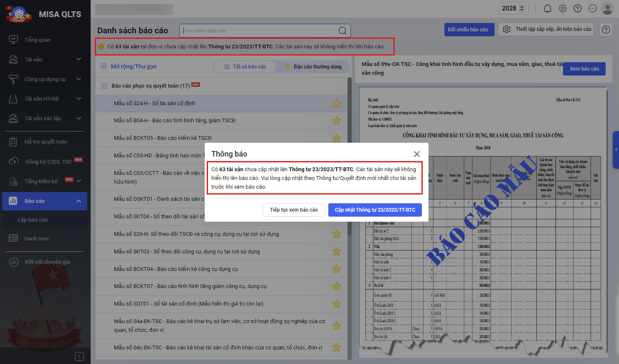Toggle favorite star for Mẫu số 04a-ĐK-TSC
The height and width of the screenshot is (364, 619).
pyautogui.click(x=337, y=326)
